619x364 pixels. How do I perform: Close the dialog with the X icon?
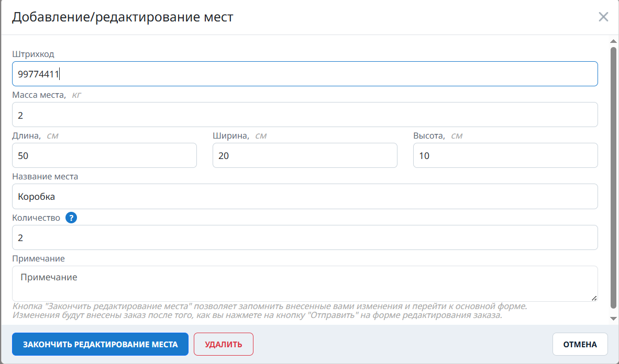tap(603, 17)
